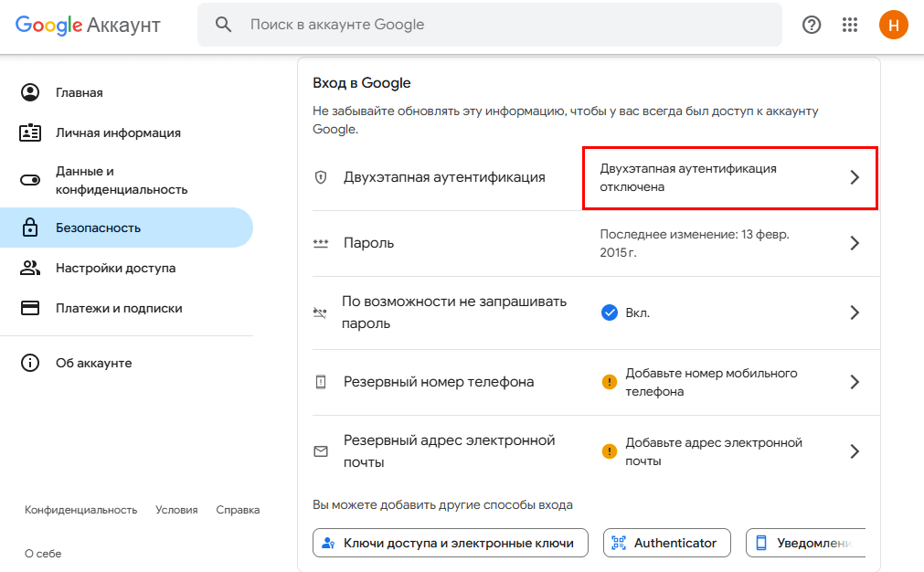Viewport: 924px width, 572px height.
Task: Click the Поиск в аккаунте Google field
Action: click(503, 25)
